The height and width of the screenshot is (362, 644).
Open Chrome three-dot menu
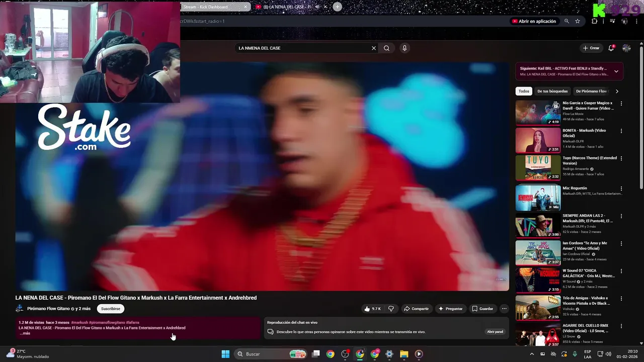point(636,21)
